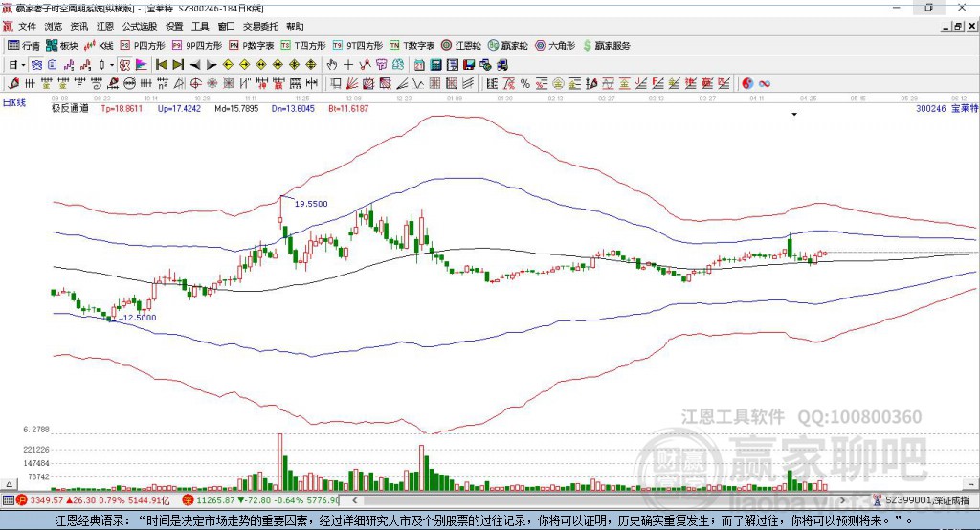Click the 12.5000 low price label

pos(140,318)
